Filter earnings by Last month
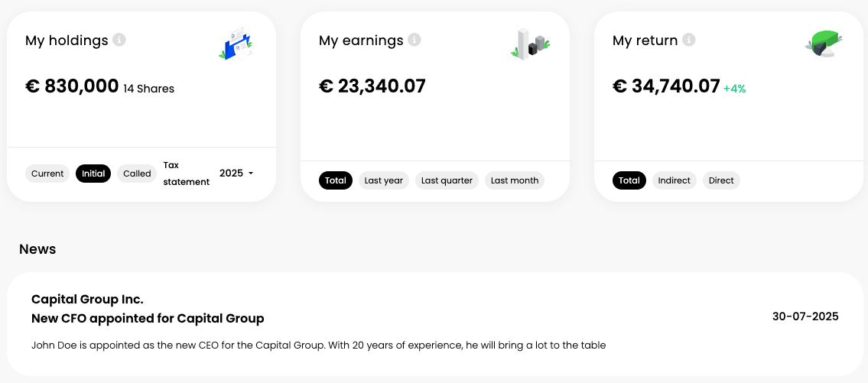Image resolution: width=868 pixels, height=383 pixels. [515, 180]
